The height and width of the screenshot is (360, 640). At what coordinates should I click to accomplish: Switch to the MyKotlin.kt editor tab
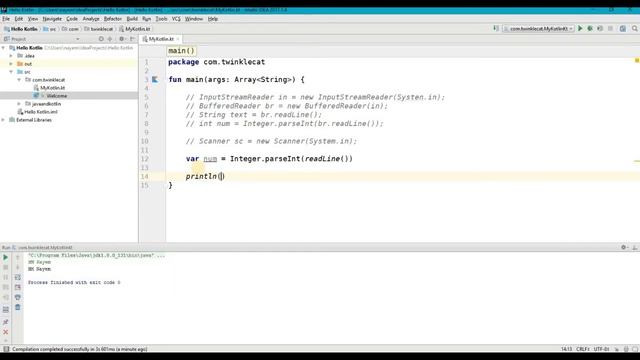[161, 39]
